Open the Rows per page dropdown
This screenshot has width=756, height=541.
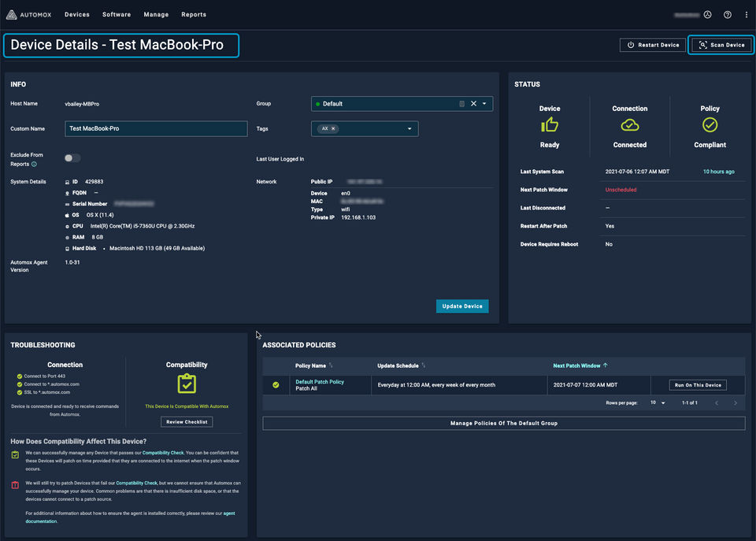658,402
